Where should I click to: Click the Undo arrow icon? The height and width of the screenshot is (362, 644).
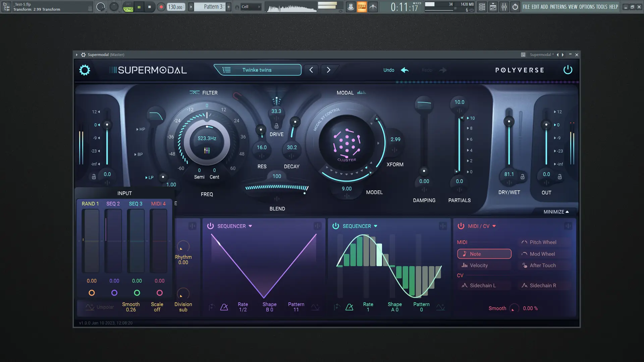pos(405,70)
